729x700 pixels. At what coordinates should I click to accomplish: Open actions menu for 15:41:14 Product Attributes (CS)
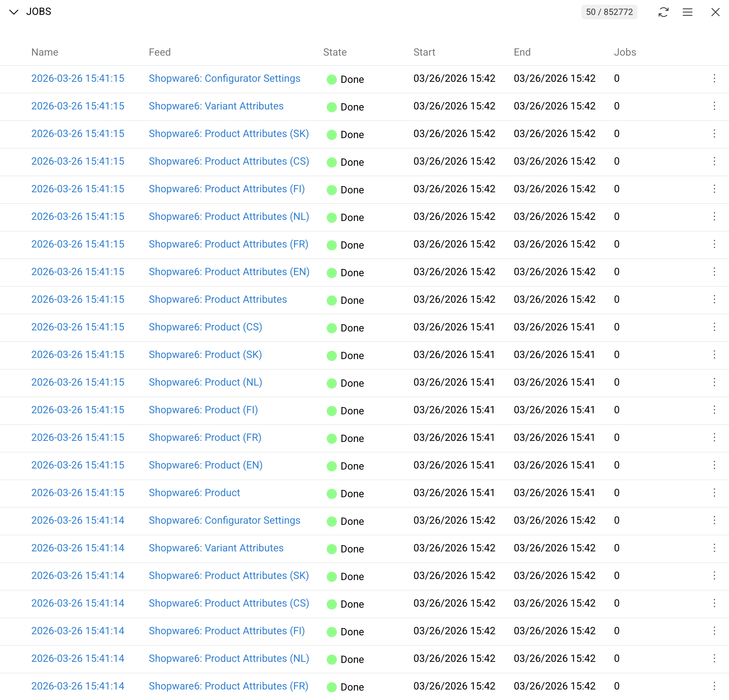click(x=714, y=603)
